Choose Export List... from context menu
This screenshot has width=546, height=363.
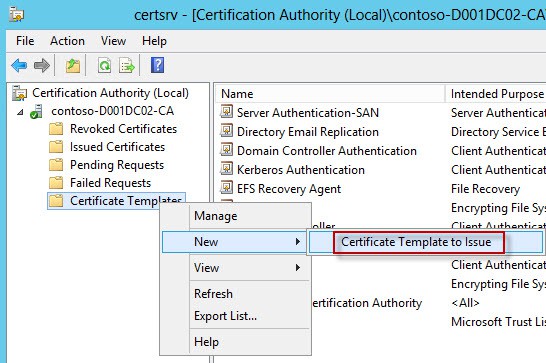[x=225, y=316]
